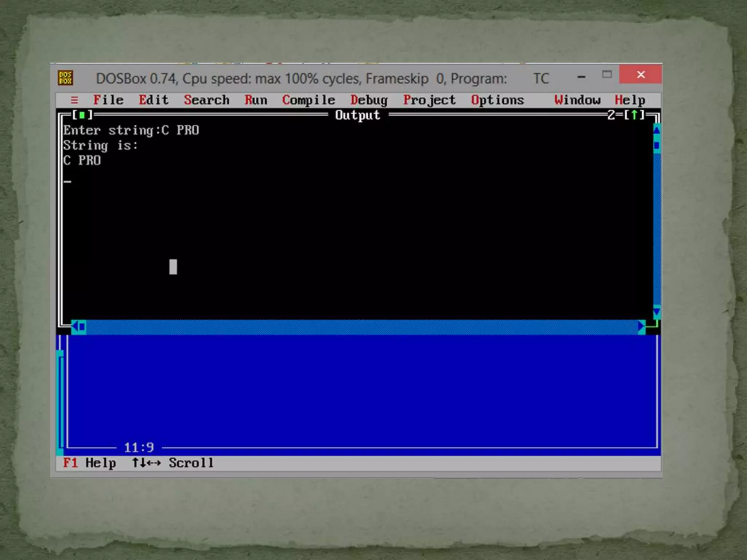This screenshot has width=747, height=560.
Task: Open the Search menu
Action: 206,100
